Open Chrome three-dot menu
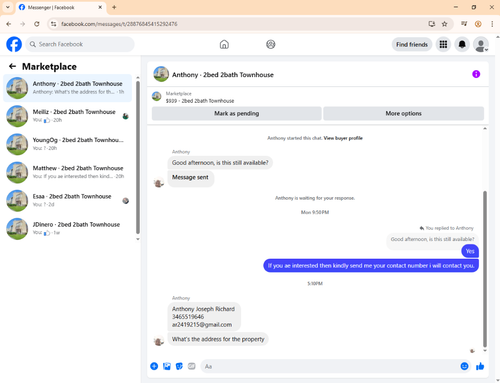The image size is (500, 383). pos(492,24)
